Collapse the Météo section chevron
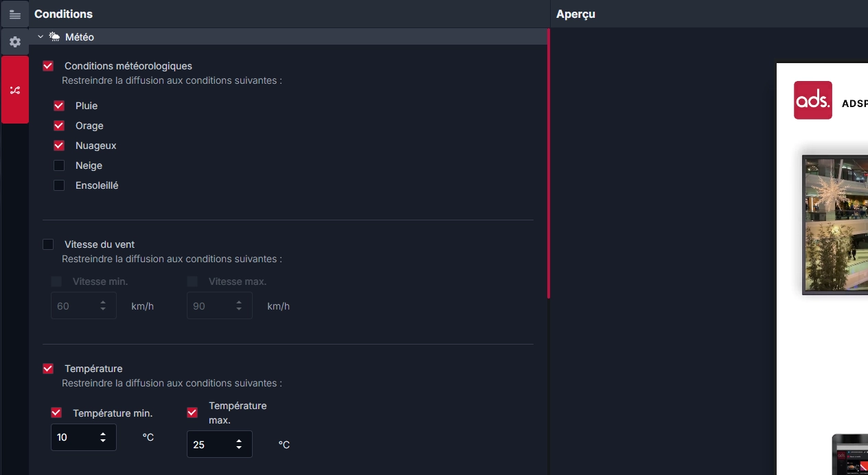Screen dimensions: 868x475 tap(41, 37)
